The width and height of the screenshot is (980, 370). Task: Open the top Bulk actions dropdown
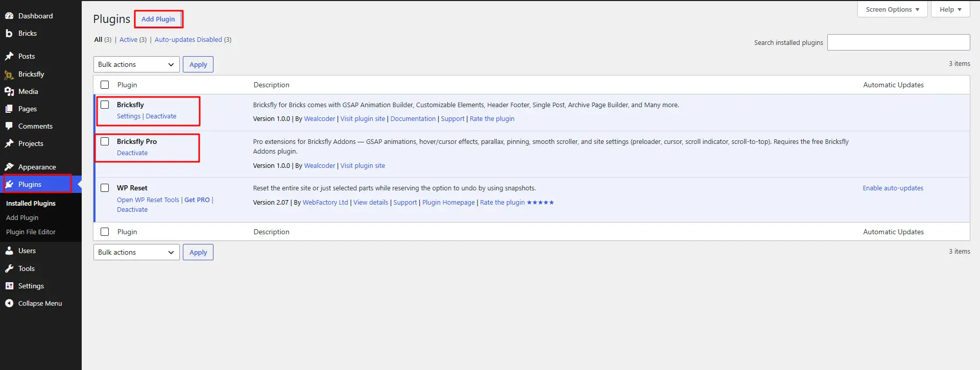(136, 64)
